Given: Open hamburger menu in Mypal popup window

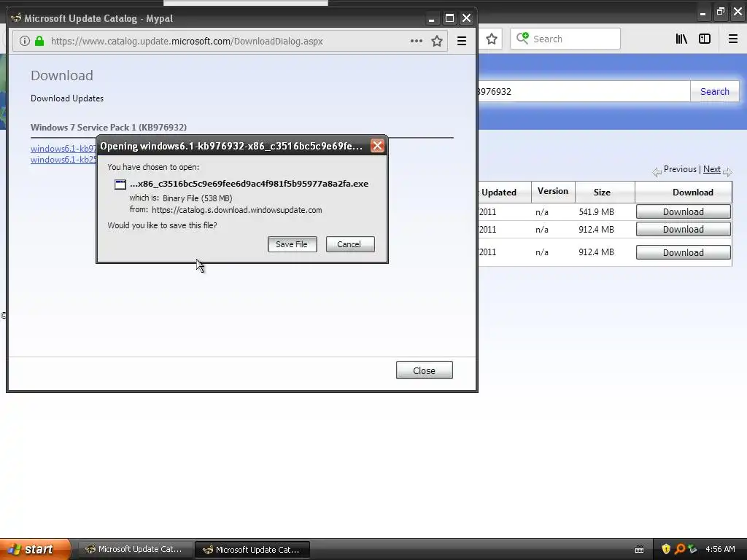Looking at the screenshot, I should tap(462, 41).
